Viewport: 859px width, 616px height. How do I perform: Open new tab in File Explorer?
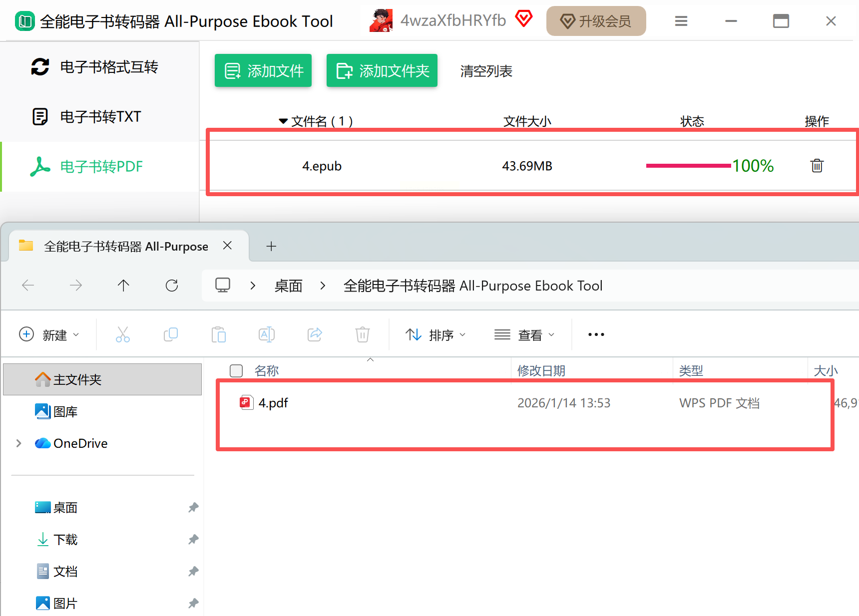271,246
